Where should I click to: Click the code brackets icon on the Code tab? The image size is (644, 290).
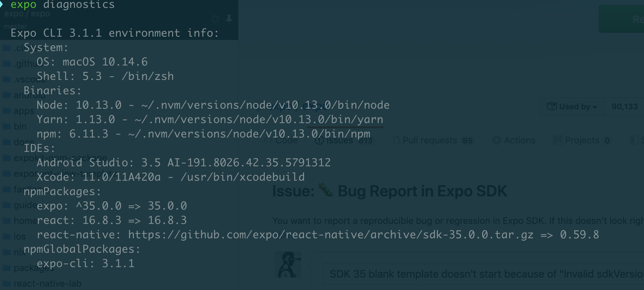point(268,140)
